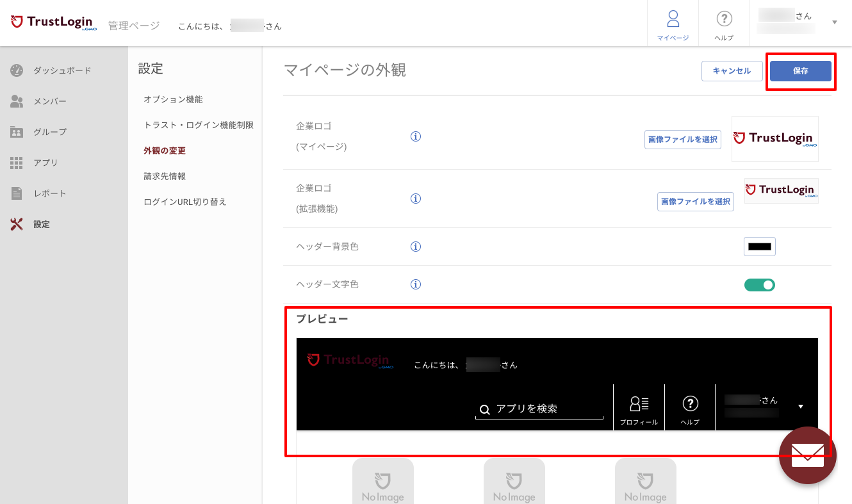Image resolution: width=852 pixels, height=504 pixels.
Task: Click the レポート document icon in the sidebar
Action: 17,193
